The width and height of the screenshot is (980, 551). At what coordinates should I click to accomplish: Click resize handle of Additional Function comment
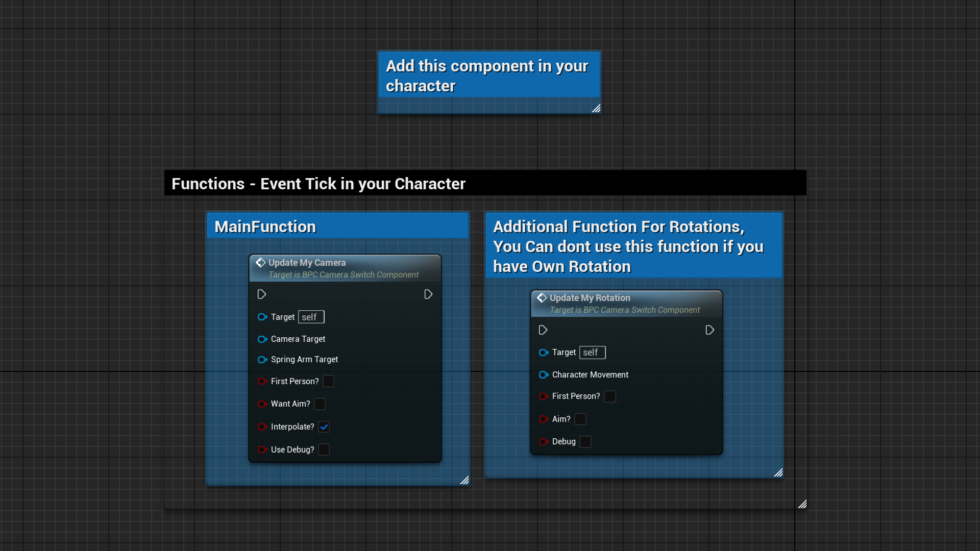point(778,472)
